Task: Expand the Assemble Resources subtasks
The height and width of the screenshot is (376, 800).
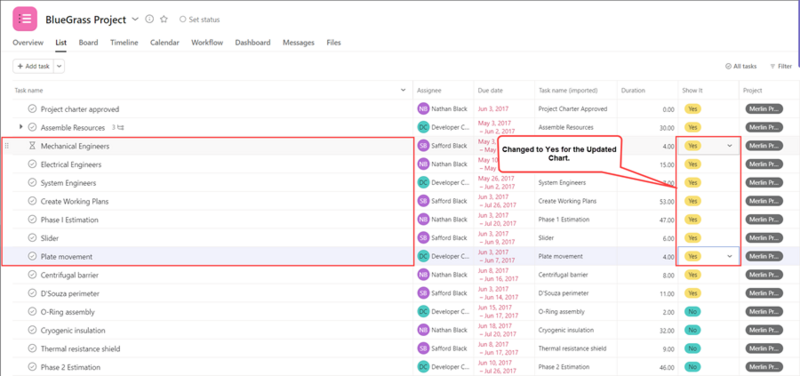Action: click(21, 127)
